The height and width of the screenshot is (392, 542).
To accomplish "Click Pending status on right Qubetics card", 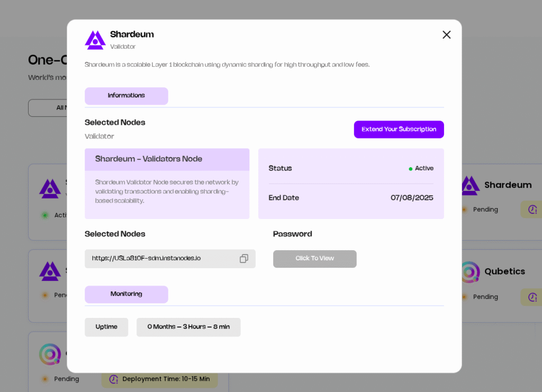I will pos(481,297).
